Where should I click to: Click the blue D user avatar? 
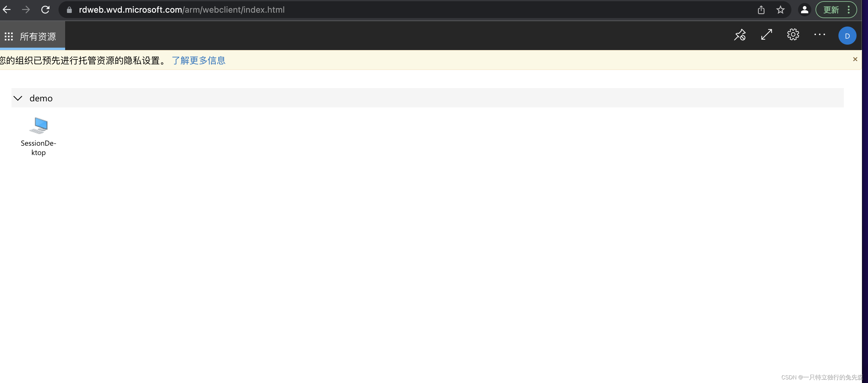(x=847, y=36)
